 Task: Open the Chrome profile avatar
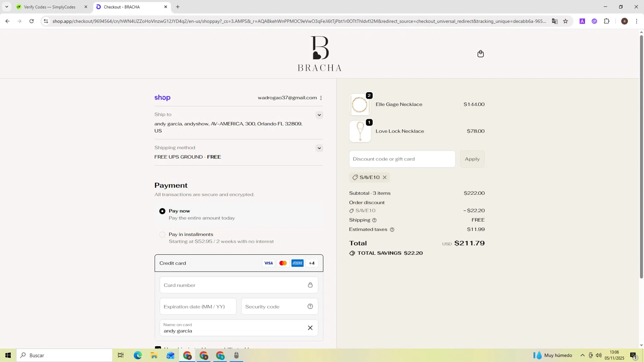pyautogui.click(x=625, y=21)
